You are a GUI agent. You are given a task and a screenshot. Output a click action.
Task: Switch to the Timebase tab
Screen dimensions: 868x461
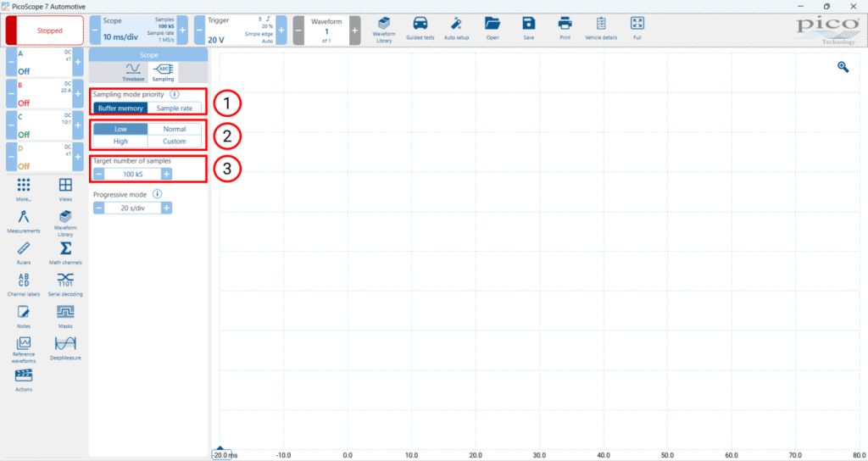133,72
